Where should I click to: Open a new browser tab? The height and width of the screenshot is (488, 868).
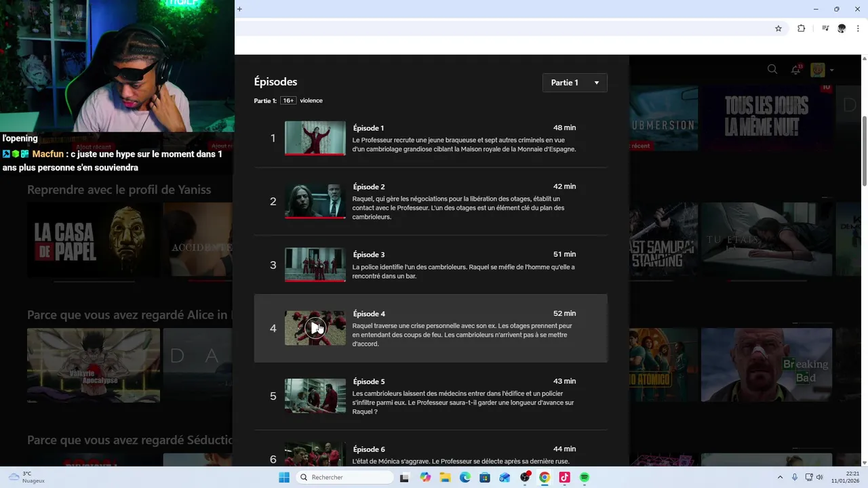point(239,9)
